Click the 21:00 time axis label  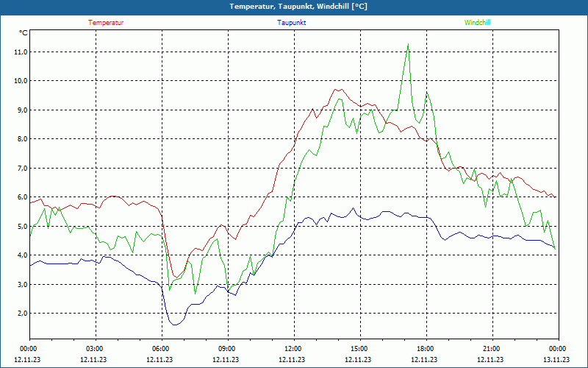[x=492, y=349]
